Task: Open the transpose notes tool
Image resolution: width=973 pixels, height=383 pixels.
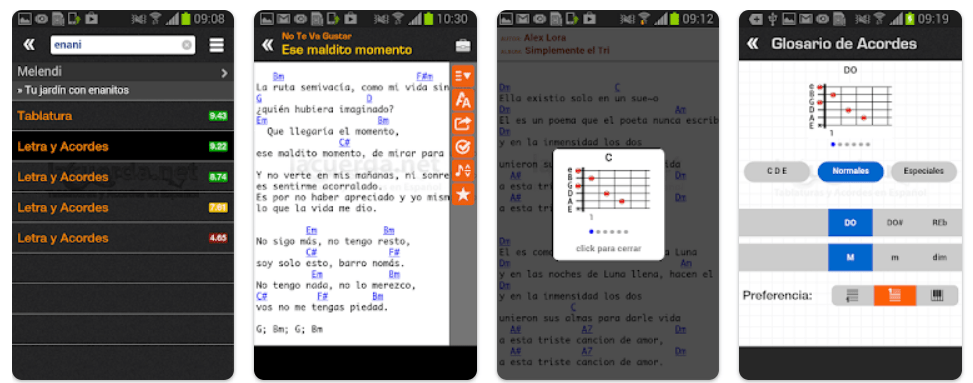Action: tap(462, 170)
